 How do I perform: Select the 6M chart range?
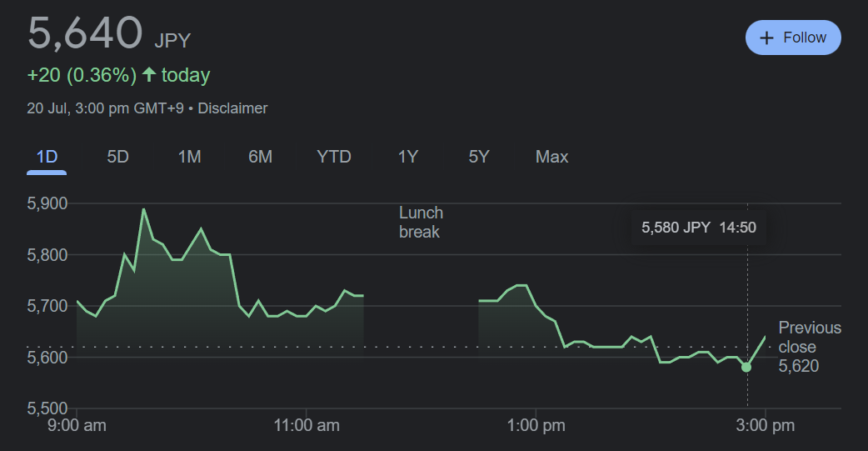tap(261, 157)
